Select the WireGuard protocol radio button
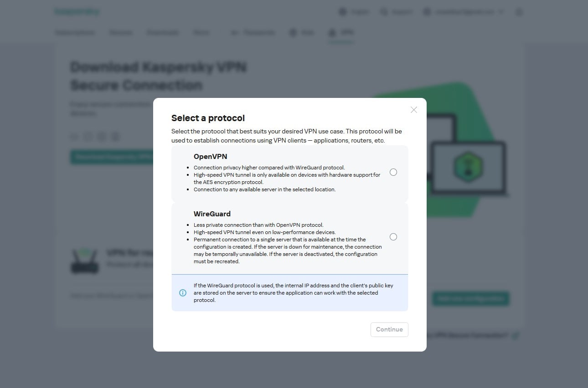This screenshot has width=588, height=388. click(393, 237)
